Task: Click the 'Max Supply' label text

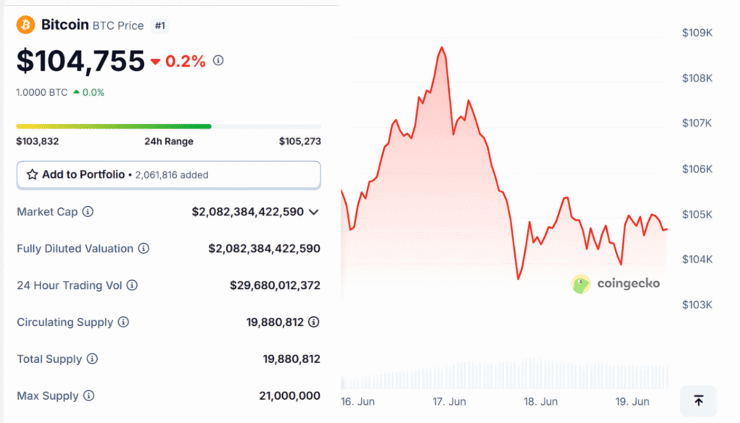Action: (48, 396)
